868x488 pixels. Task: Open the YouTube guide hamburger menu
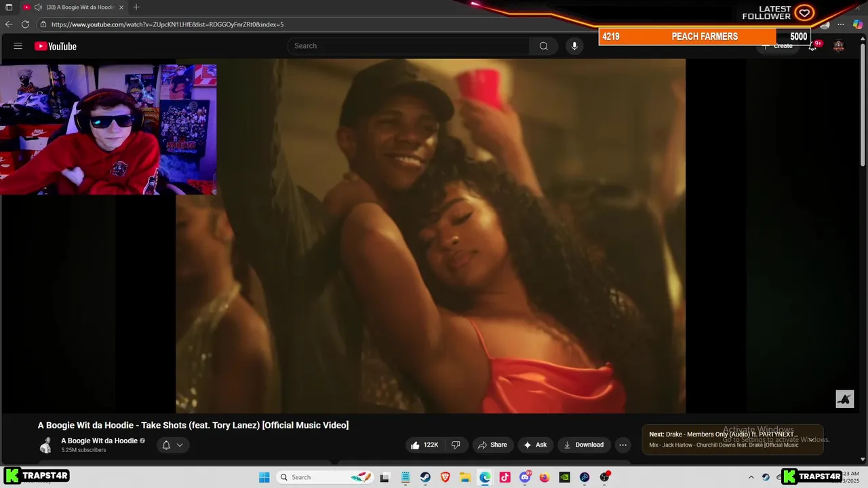[18, 46]
